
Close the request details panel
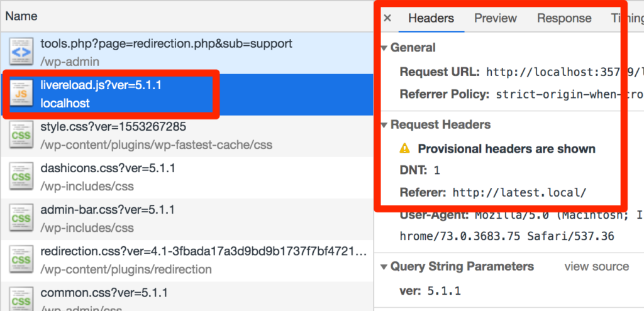(387, 18)
